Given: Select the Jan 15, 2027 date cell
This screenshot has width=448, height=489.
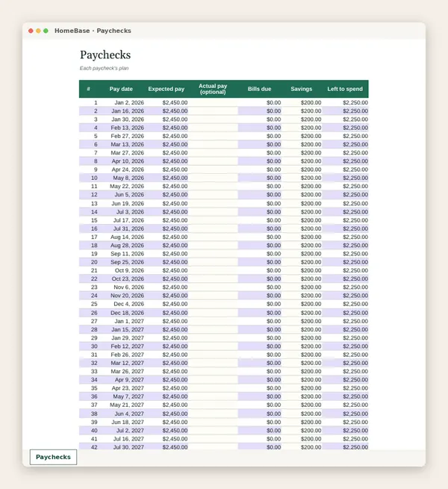Looking at the screenshot, I should coord(122,330).
